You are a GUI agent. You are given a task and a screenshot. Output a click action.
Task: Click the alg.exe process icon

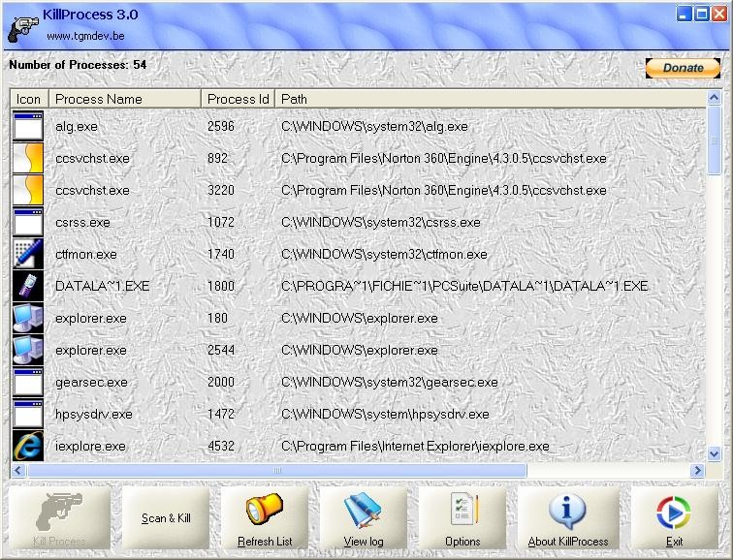28,126
